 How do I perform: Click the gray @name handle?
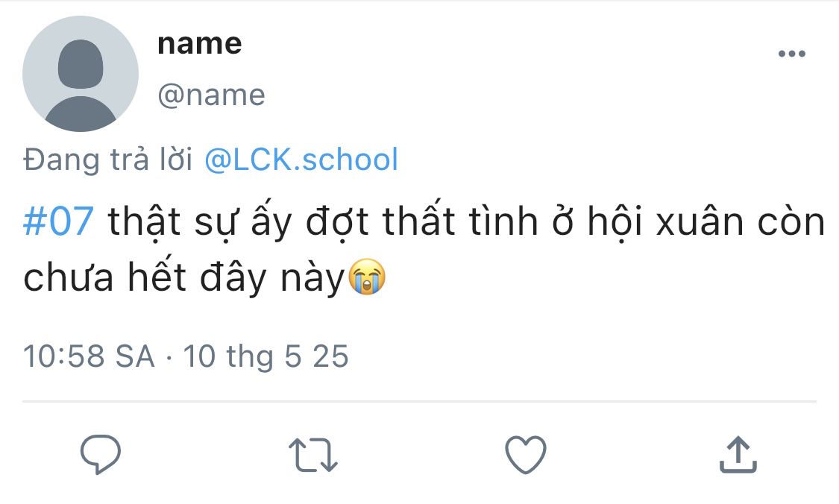pyautogui.click(x=211, y=95)
